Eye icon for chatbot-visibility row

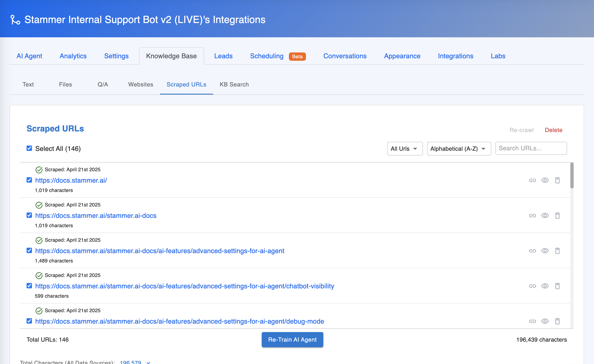coord(545,286)
